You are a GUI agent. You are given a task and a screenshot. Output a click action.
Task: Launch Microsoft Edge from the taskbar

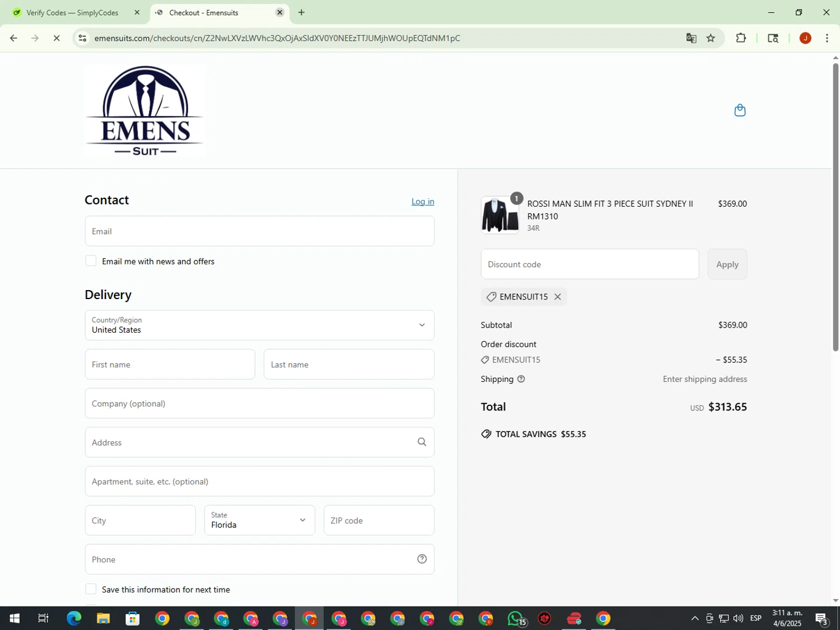pyautogui.click(x=74, y=618)
